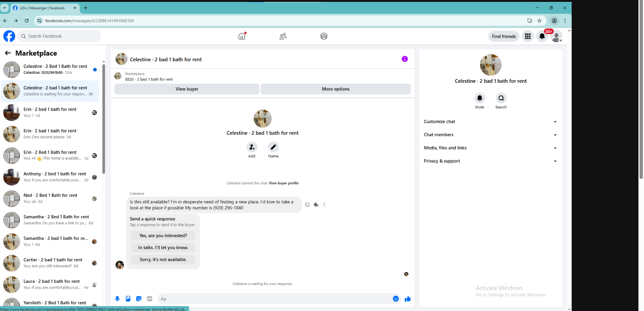Select the Messenger | Facebook browser tab
This screenshot has height=311, width=644.
pyautogui.click(x=45, y=8)
